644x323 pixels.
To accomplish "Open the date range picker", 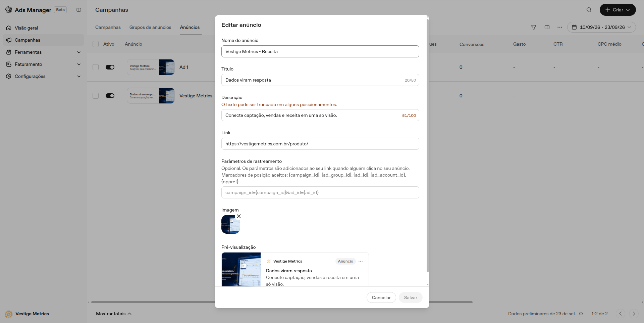I will [601, 27].
